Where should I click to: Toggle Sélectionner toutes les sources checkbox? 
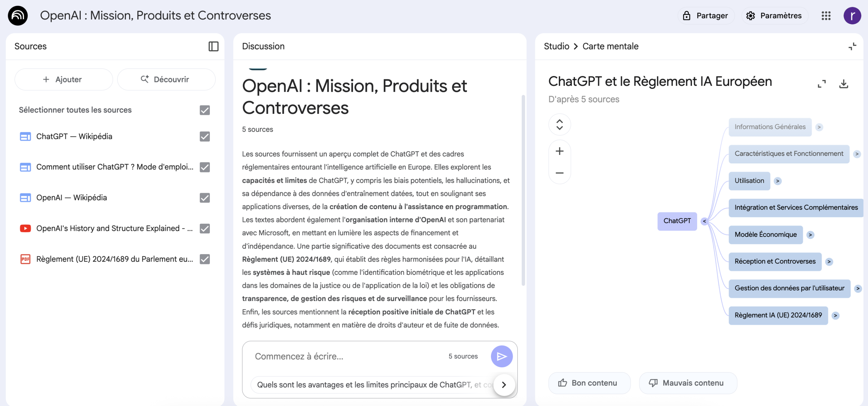[205, 110]
